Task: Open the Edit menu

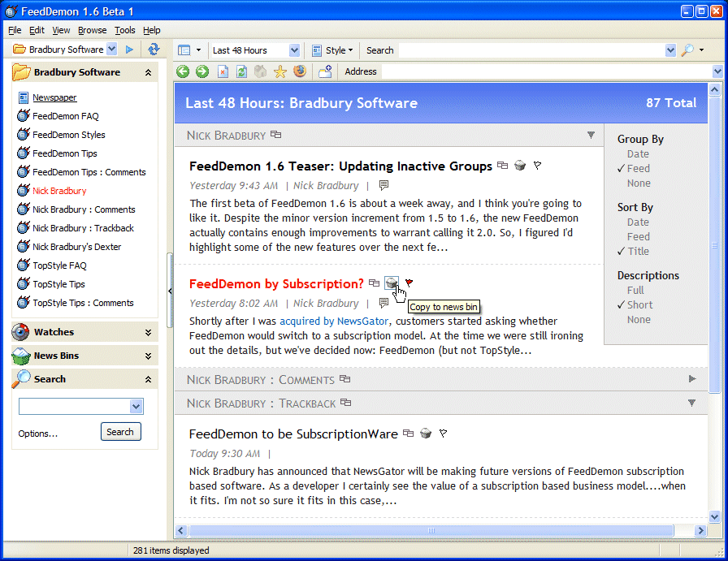Action: click(x=37, y=30)
